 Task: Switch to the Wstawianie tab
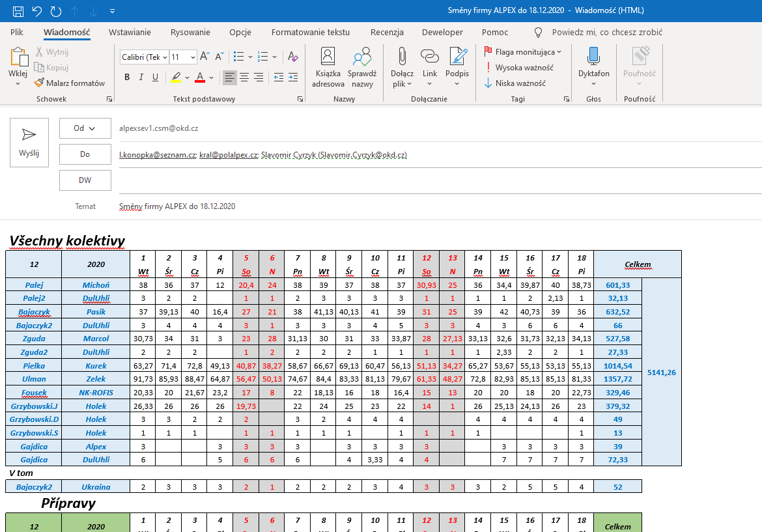(130, 32)
